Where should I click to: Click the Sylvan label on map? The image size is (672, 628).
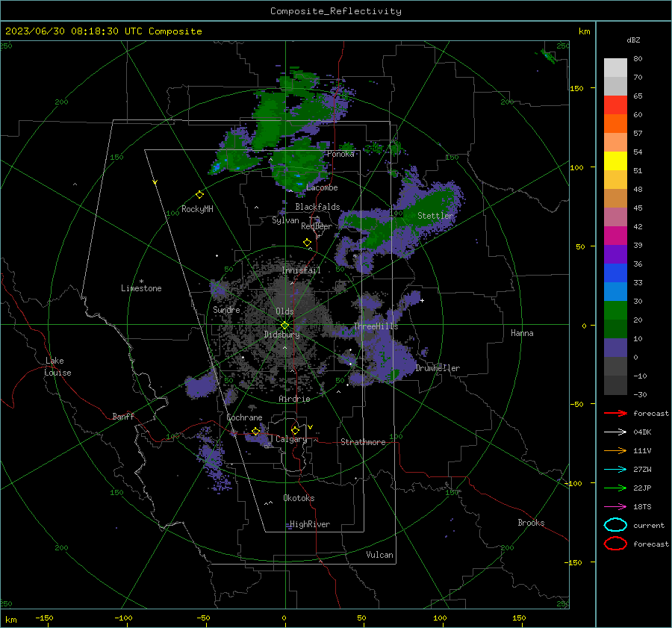[285, 220]
